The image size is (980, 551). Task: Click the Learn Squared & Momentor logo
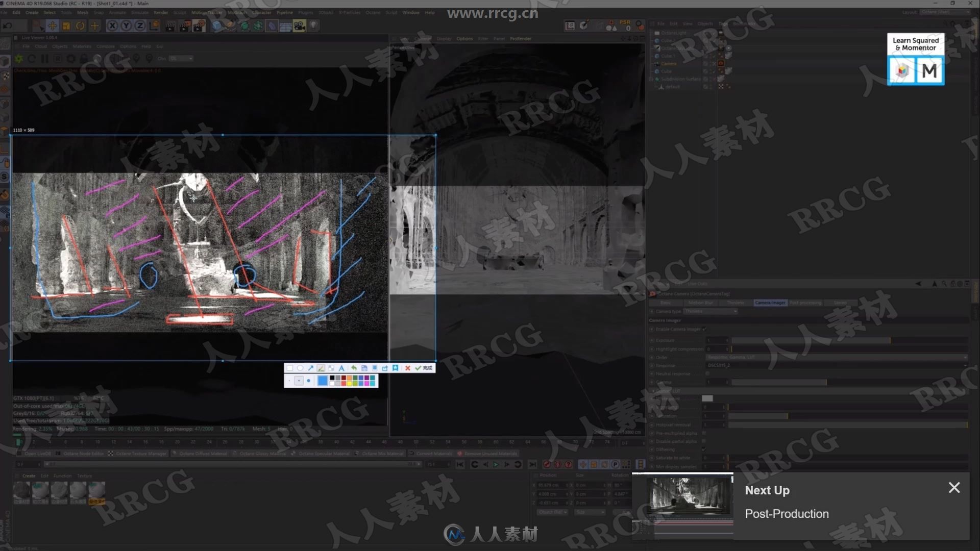916,59
